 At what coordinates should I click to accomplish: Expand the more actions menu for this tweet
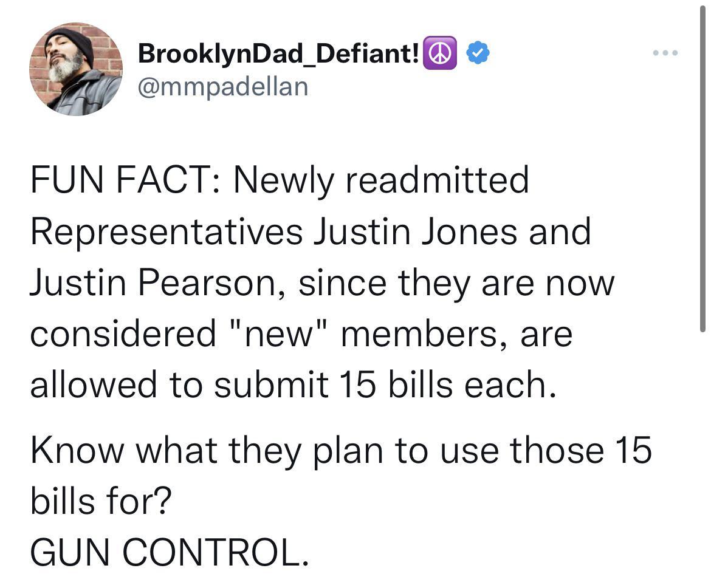(x=664, y=53)
